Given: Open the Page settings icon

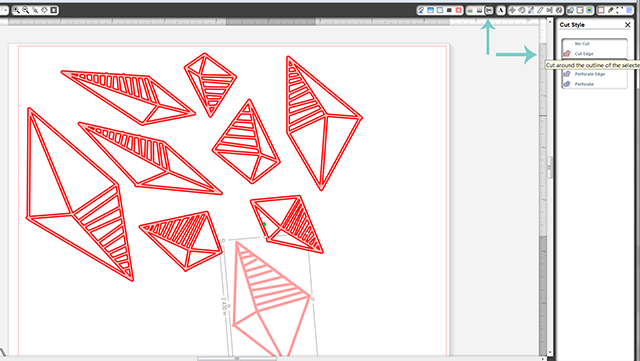Looking at the screenshot, I should (x=601, y=10).
